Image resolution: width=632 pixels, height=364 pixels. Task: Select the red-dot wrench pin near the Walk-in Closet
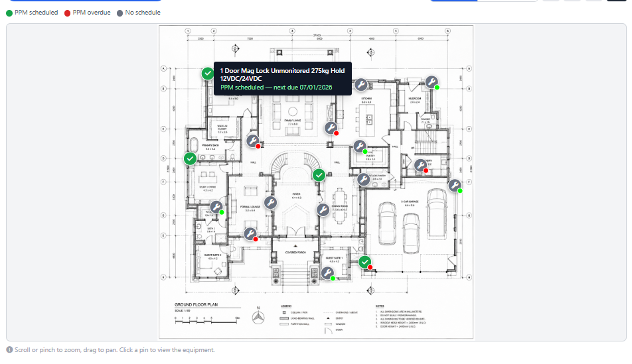253,141
